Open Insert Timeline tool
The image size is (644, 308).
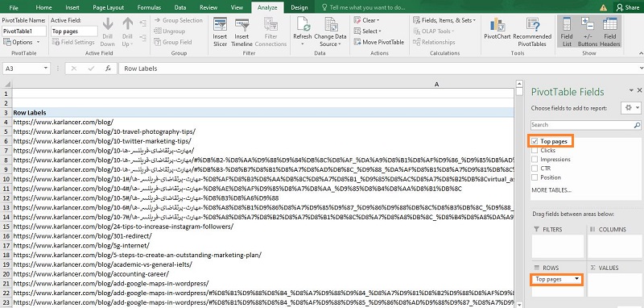(x=242, y=32)
